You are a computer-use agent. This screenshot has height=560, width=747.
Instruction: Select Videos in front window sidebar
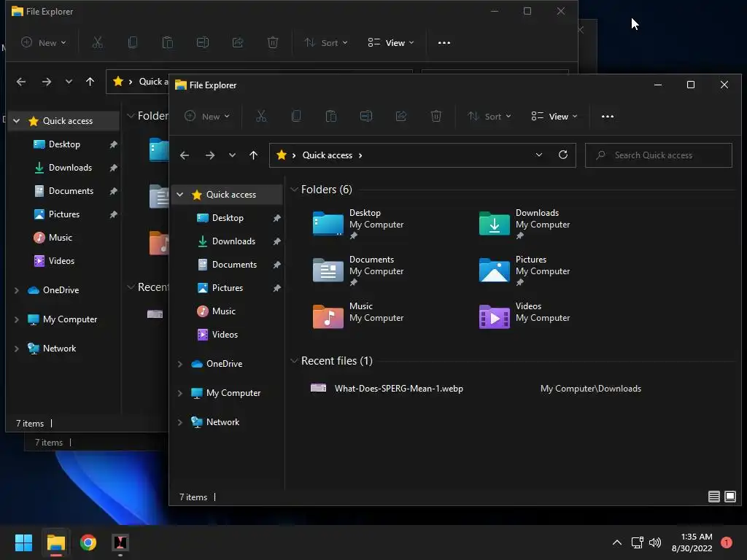point(226,334)
